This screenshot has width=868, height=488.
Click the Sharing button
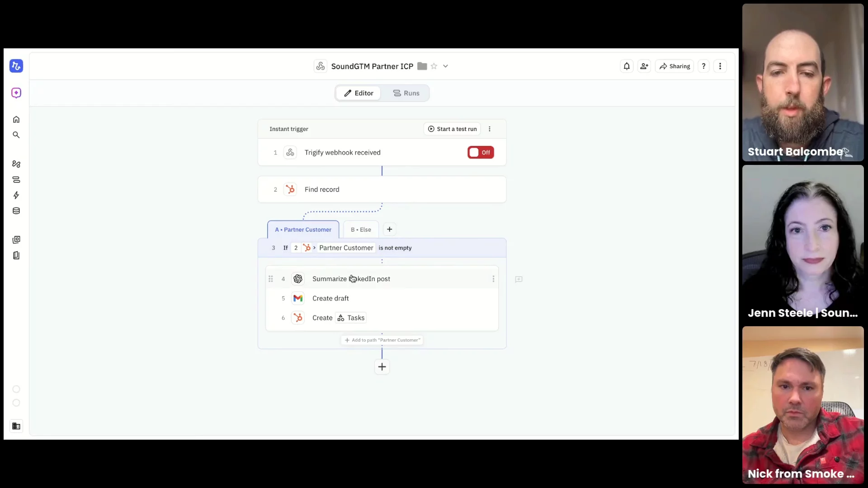coord(675,66)
